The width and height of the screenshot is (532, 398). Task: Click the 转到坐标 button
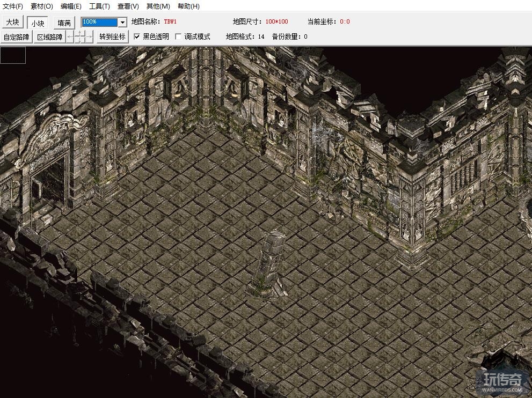click(113, 36)
